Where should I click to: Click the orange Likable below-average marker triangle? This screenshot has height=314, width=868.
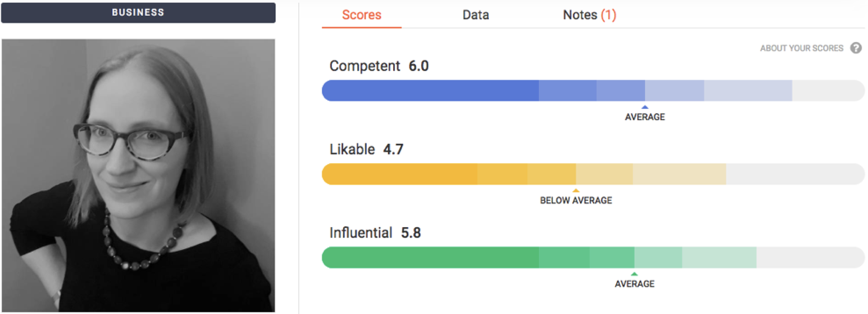(576, 190)
